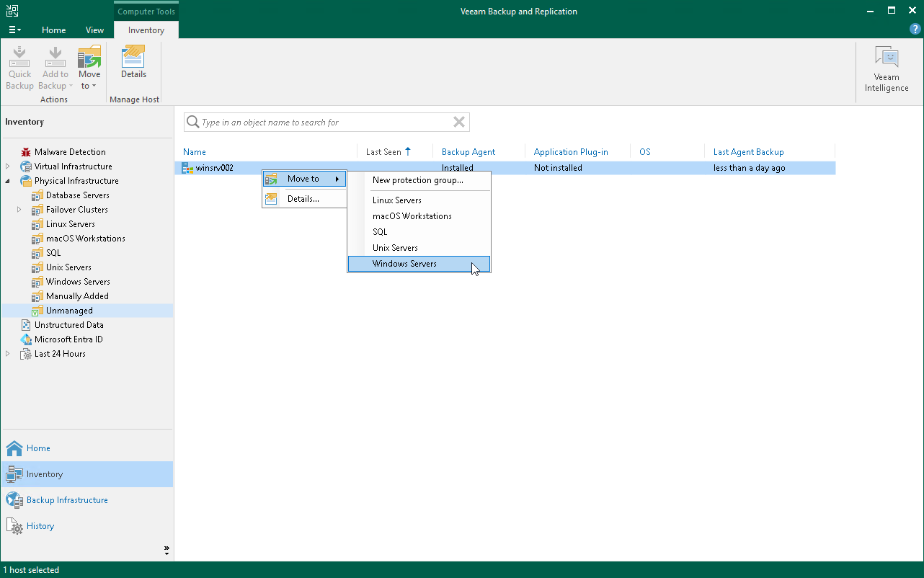
Task: Open the Details ribbon button
Action: pyautogui.click(x=133, y=62)
